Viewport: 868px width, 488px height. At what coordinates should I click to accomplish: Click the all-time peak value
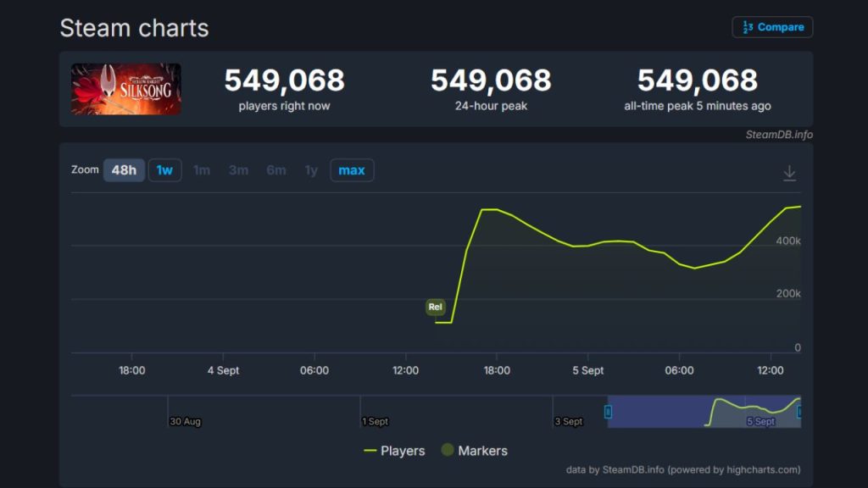pos(698,80)
